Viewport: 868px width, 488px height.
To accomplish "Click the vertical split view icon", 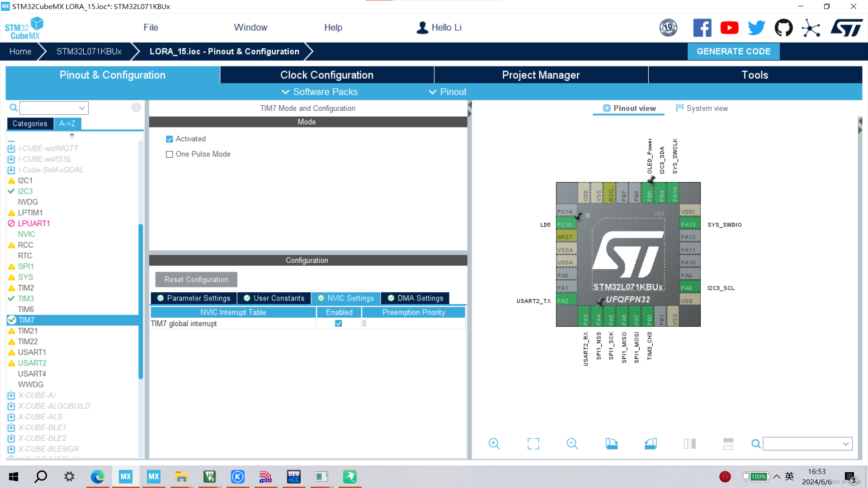I will coord(689,444).
